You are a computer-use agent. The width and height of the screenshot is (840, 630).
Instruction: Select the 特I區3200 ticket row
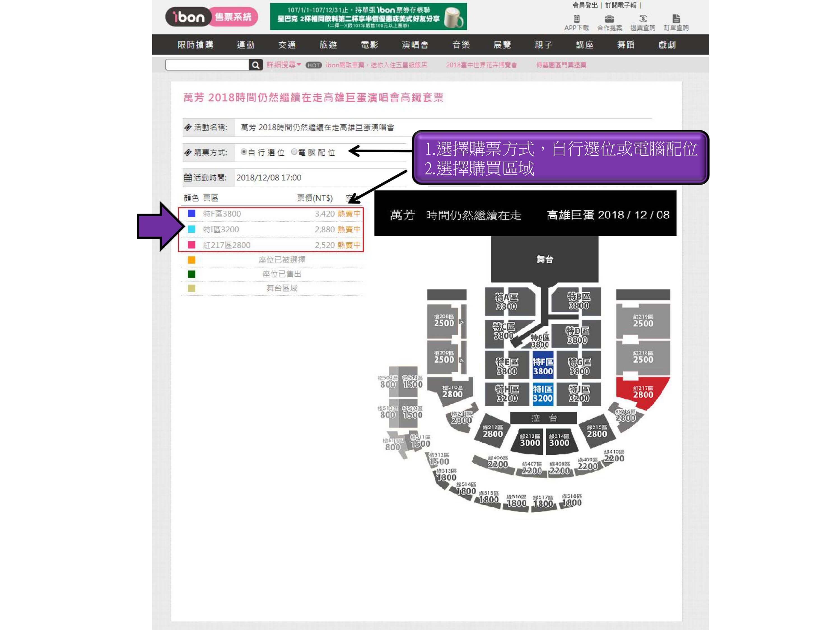[x=271, y=229]
